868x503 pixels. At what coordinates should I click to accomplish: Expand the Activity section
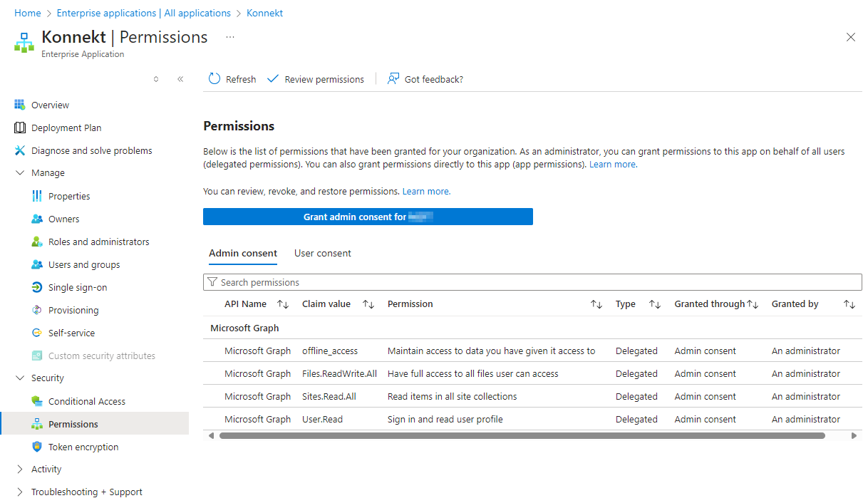(x=20, y=469)
